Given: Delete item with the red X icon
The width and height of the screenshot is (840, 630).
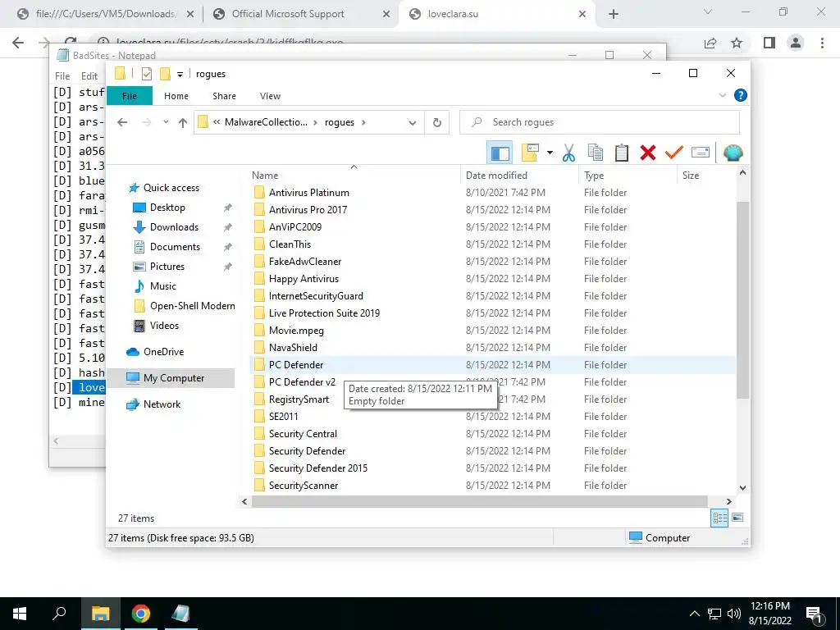Looking at the screenshot, I should click(648, 153).
